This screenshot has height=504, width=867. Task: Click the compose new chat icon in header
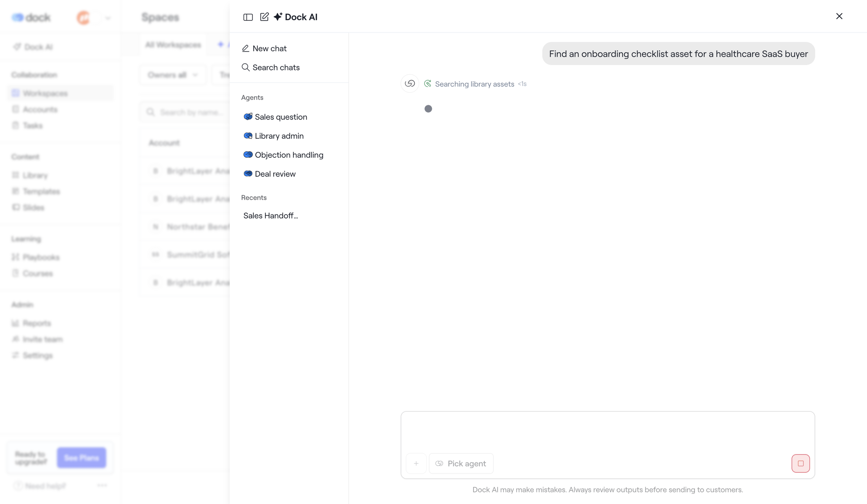pyautogui.click(x=264, y=17)
